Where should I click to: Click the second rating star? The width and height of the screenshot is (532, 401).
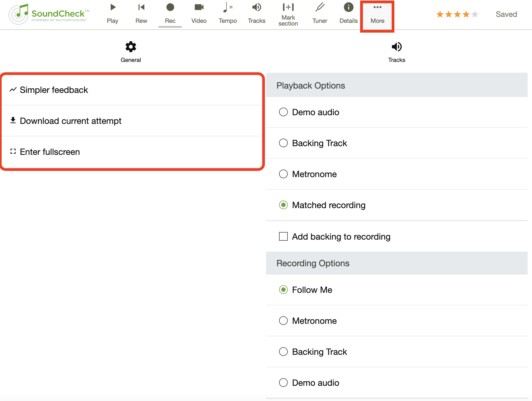(449, 14)
